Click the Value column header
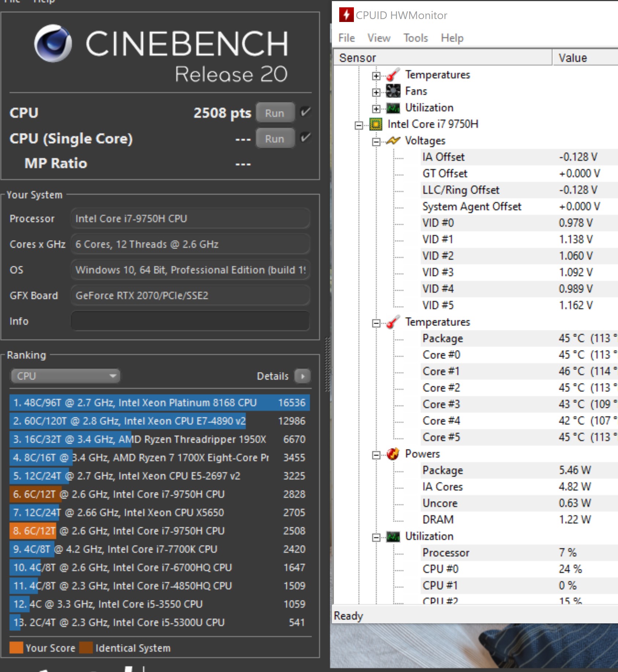The width and height of the screenshot is (618, 672). 585,58
